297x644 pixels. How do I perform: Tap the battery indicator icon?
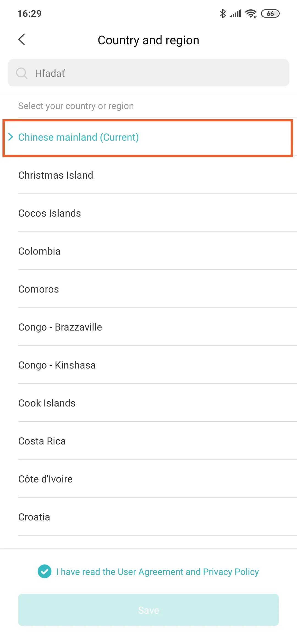click(x=270, y=13)
